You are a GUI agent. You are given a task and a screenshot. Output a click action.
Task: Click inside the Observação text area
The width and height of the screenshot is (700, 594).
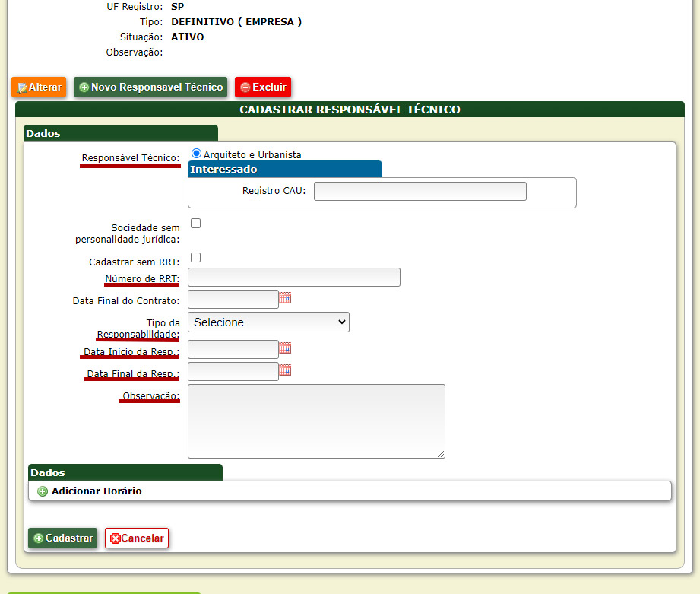point(315,421)
